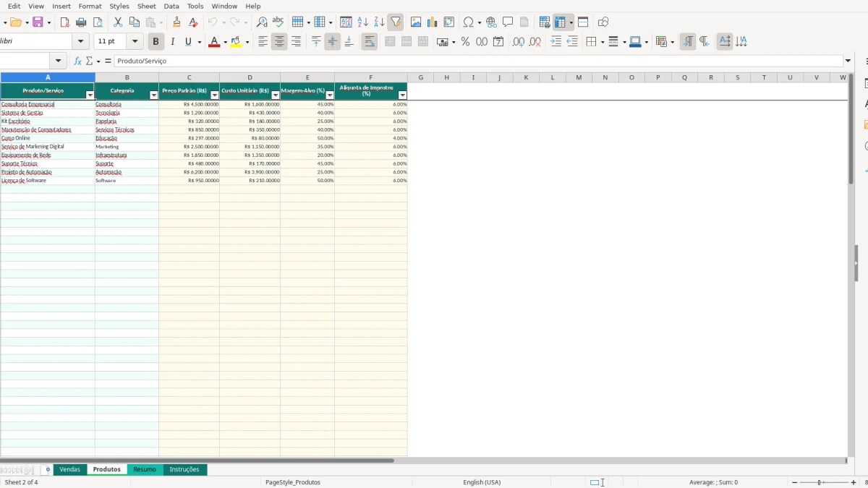Sort ascending A to Z
This screenshot has height=488, width=868.
click(363, 22)
